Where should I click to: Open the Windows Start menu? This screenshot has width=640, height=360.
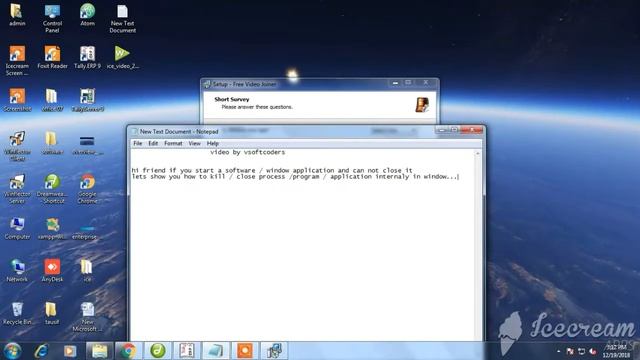(x=12, y=351)
